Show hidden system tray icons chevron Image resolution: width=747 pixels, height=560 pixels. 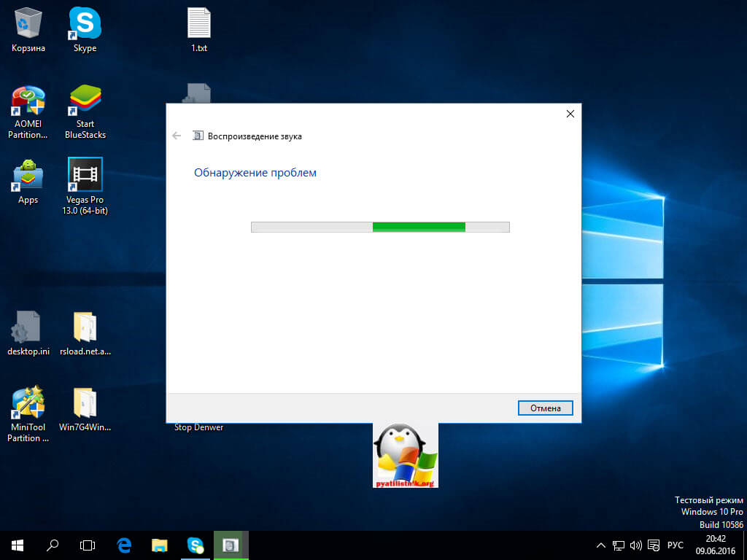[601, 545]
